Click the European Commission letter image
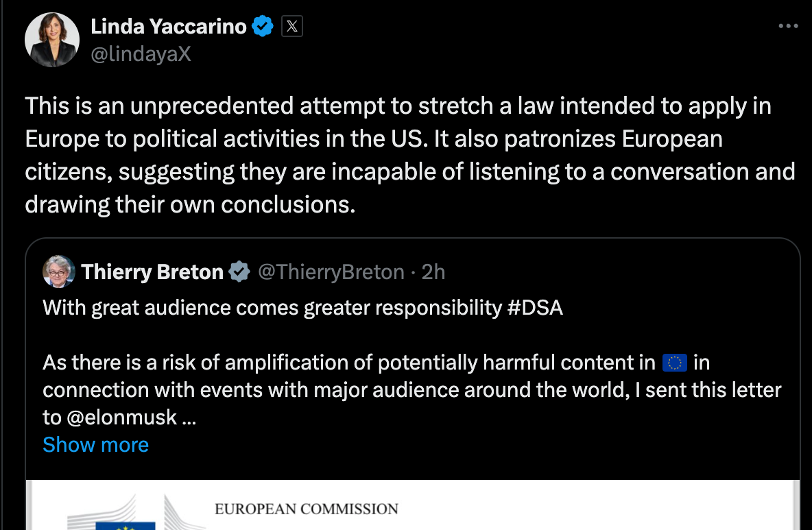The height and width of the screenshot is (530, 812). point(411,507)
